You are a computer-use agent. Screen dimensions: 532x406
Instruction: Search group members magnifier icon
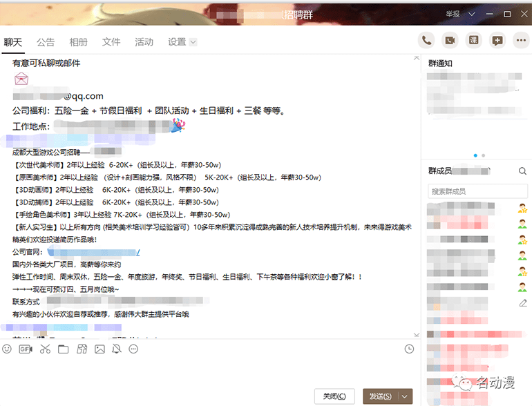(x=522, y=171)
